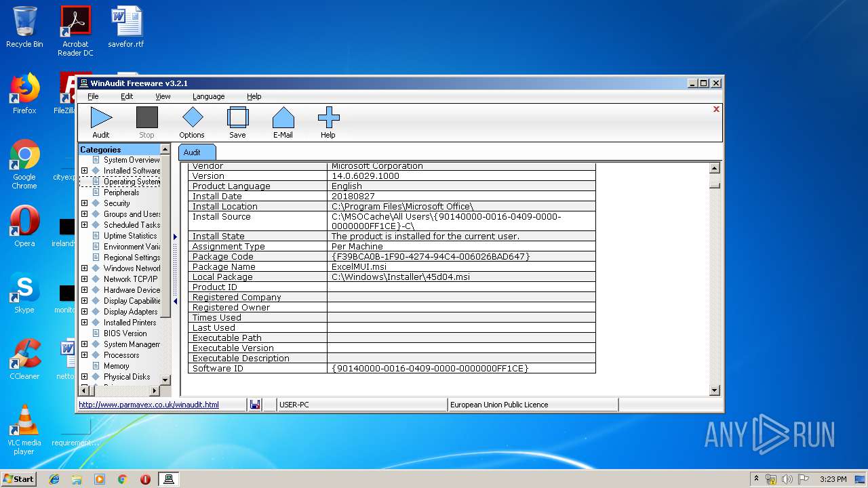Close the toolbar with the red X
Viewport: 868px width, 488px height.
click(x=716, y=109)
